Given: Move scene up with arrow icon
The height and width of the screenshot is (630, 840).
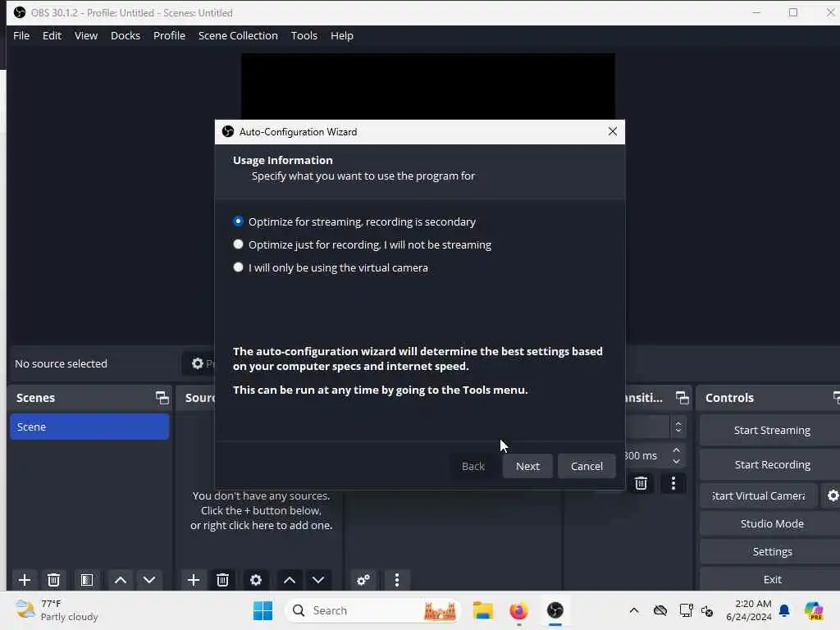Looking at the screenshot, I should 121,580.
